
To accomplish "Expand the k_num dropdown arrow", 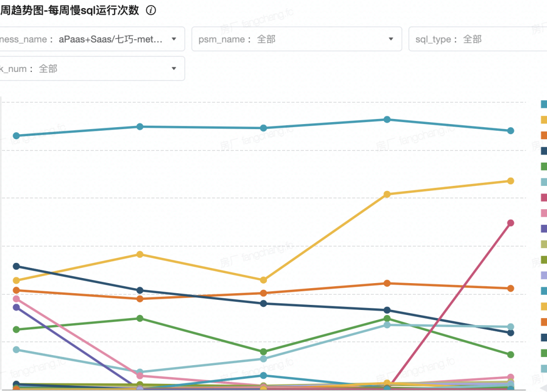I will pos(174,68).
